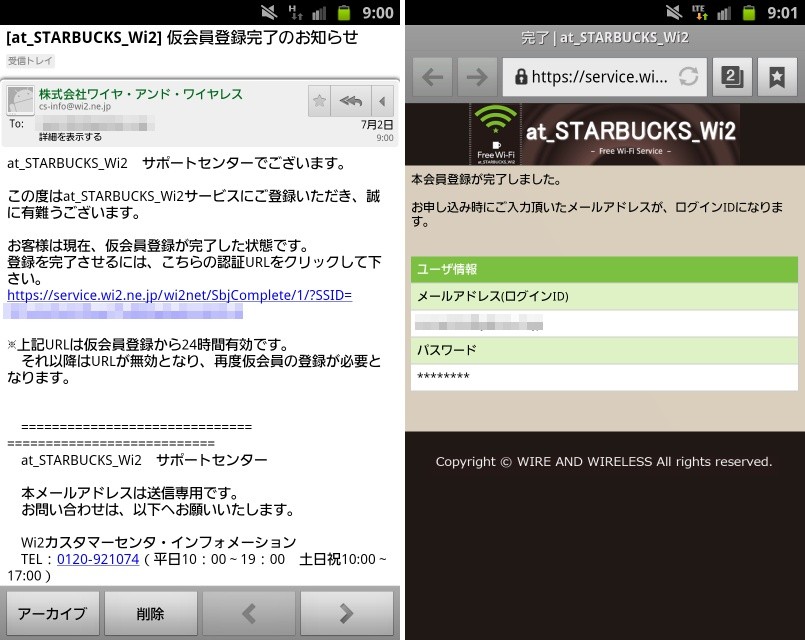Tap the メールアドレス(ログインID) label row

(x=604, y=296)
